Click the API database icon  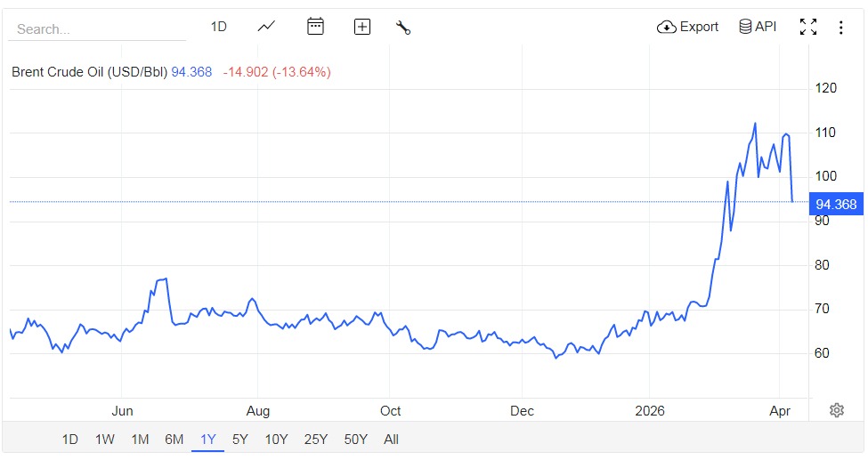point(758,27)
